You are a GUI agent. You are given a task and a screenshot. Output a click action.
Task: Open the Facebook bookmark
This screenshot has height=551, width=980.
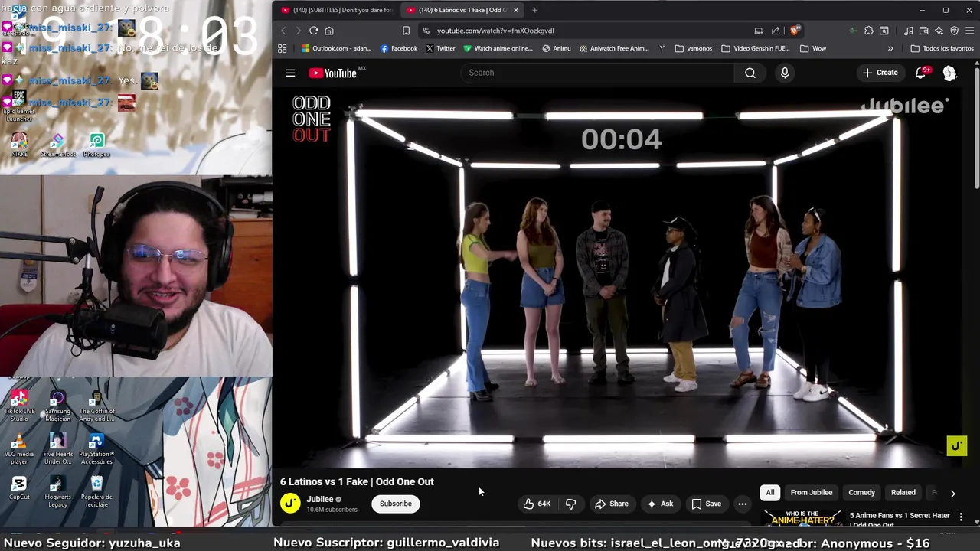[x=399, y=48]
